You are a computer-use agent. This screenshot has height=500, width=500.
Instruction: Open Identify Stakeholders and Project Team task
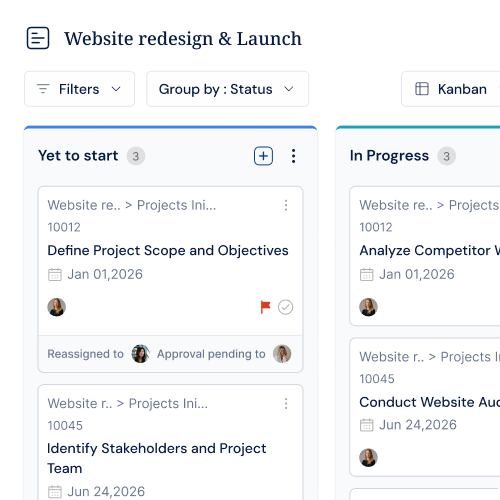tap(157, 458)
